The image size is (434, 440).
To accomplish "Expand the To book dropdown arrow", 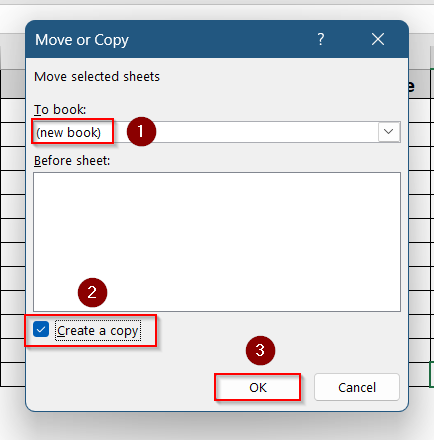I will coord(389,132).
